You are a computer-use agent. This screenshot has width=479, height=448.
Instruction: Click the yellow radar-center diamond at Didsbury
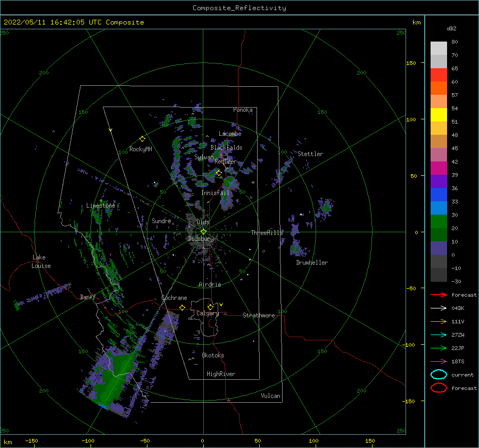pyautogui.click(x=203, y=232)
